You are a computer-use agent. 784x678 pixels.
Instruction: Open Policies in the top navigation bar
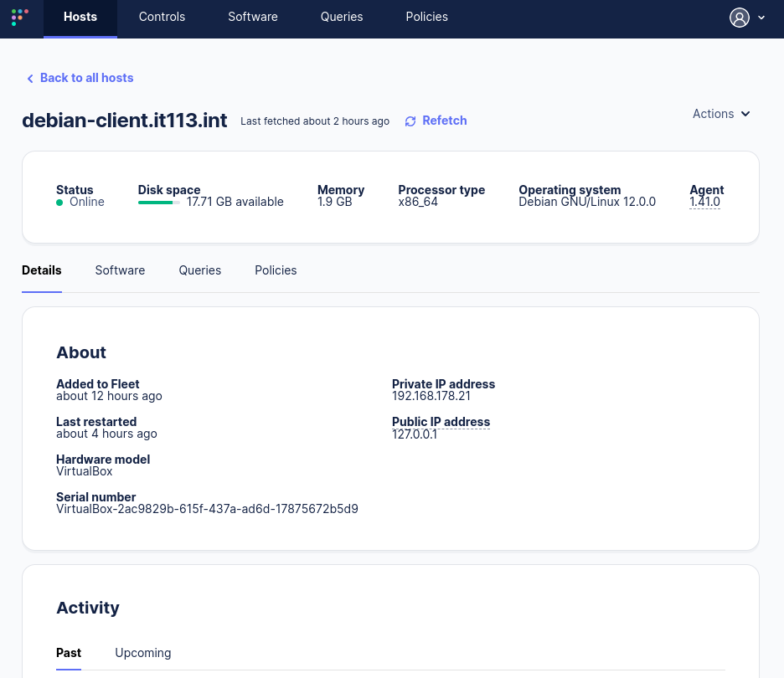coord(426,17)
